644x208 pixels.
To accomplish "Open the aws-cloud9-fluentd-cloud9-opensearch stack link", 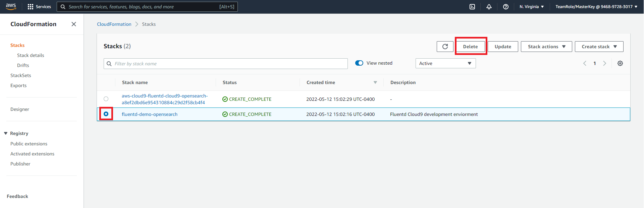I will pyautogui.click(x=165, y=99).
